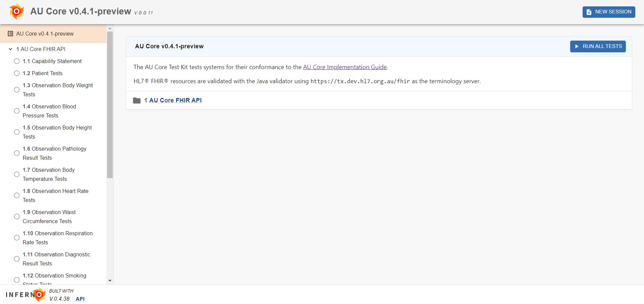Click the folder icon next to AU Core FHIR API
Image resolution: width=644 pixels, height=304 pixels.
(137, 100)
